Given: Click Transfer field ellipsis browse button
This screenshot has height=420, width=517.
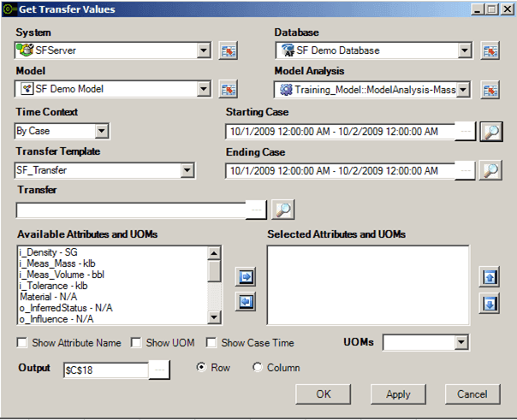Looking at the screenshot, I should (x=256, y=210).
